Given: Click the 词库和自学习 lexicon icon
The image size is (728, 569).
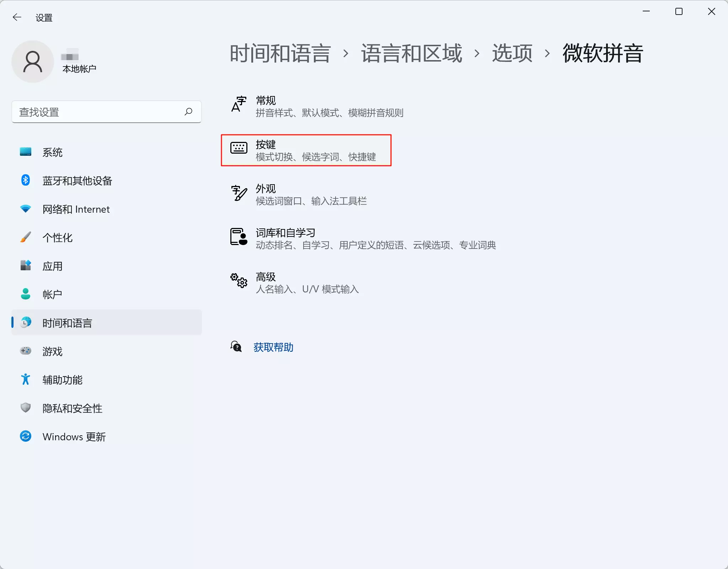Looking at the screenshot, I should pos(239,237).
